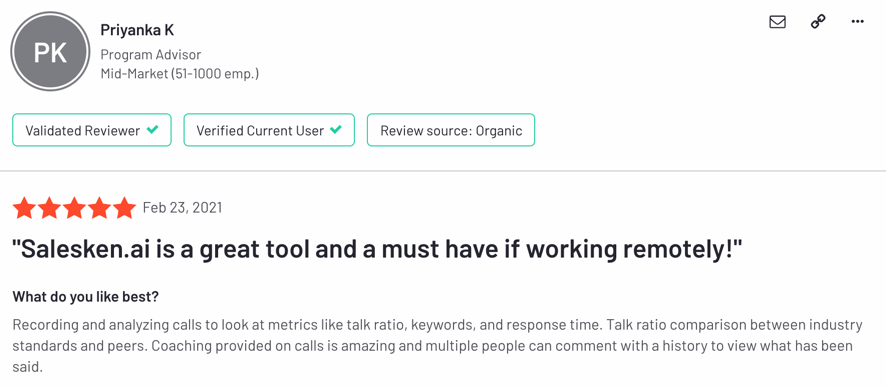The height and width of the screenshot is (388, 886).
Task: Click the fourth orange rating star
Action: coord(99,208)
